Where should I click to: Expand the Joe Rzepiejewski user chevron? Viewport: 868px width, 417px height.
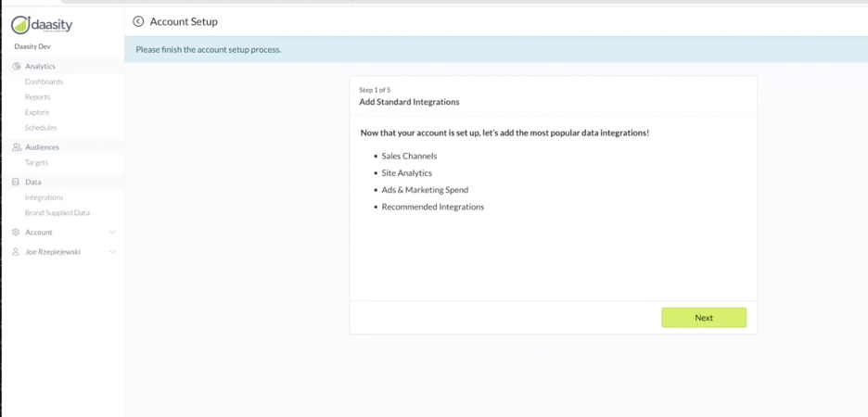[x=112, y=252]
